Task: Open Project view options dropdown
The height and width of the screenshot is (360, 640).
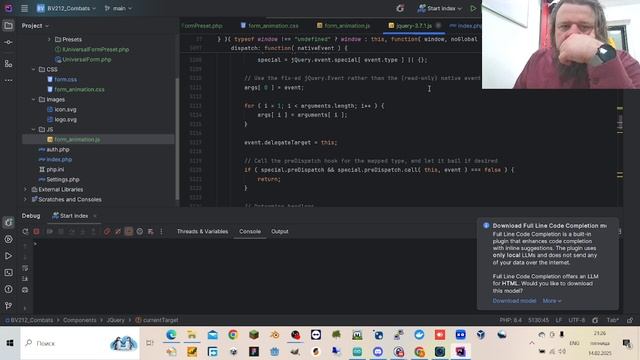Action: click(35, 26)
